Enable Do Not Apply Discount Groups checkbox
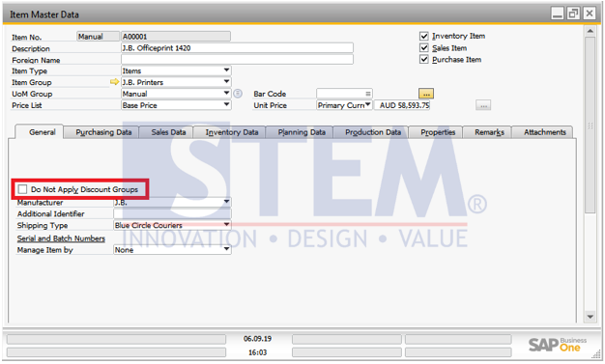The width and height of the screenshot is (605, 364). coord(22,189)
